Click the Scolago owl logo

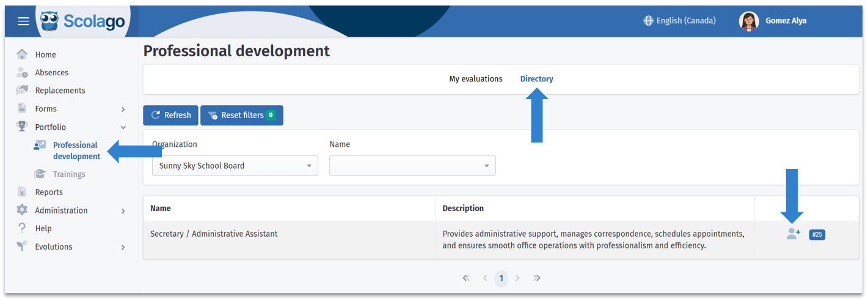click(x=49, y=21)
